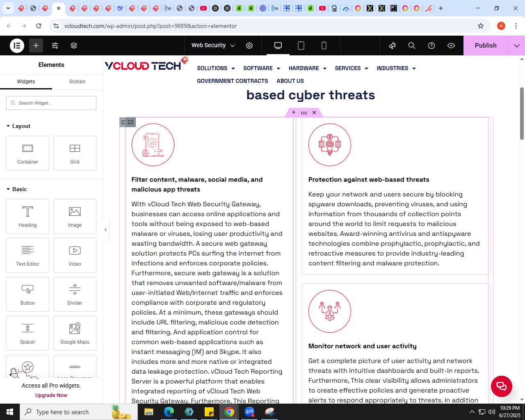Expand the Solutions menu
The image size is (525, 420).
pos(216,68)
